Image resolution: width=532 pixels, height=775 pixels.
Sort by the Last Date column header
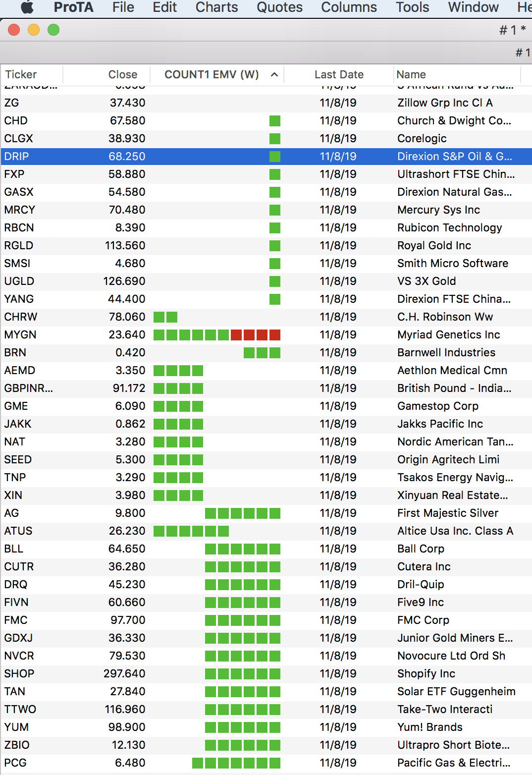(x=339, y=74)
